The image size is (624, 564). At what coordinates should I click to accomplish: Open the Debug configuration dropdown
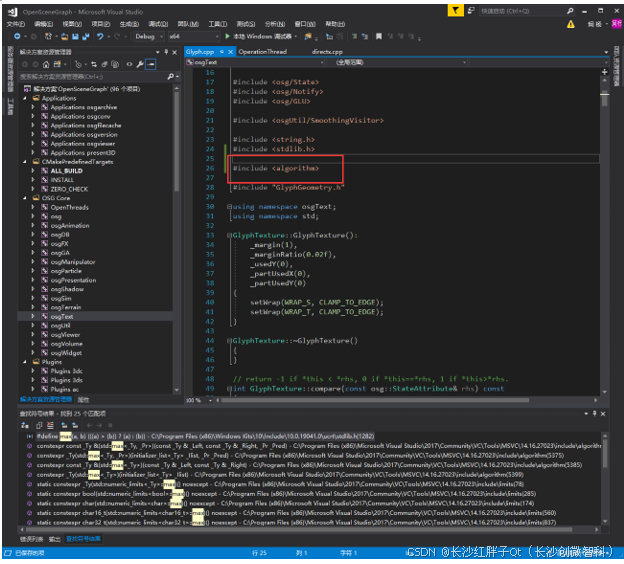pos(148,36)
